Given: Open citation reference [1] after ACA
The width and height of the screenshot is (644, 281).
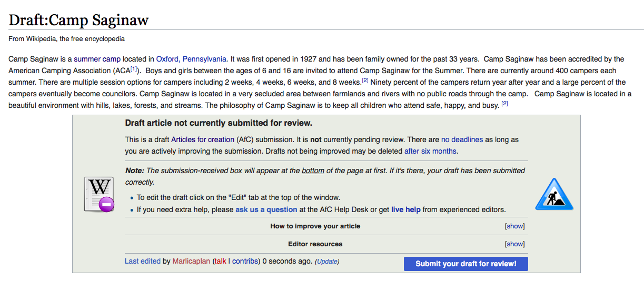Looking at the screenshot, I should (x=133, y=69).
